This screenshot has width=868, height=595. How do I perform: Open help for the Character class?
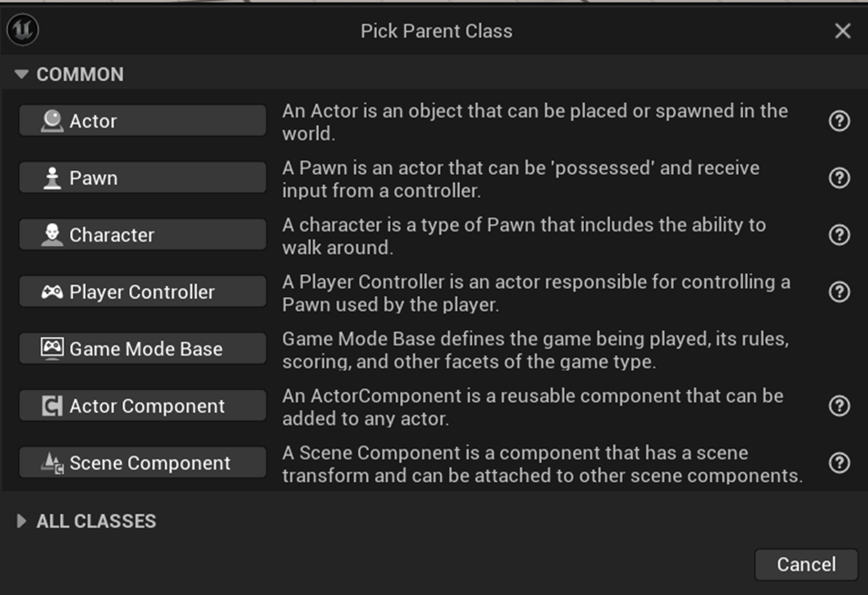pos(839,235)
